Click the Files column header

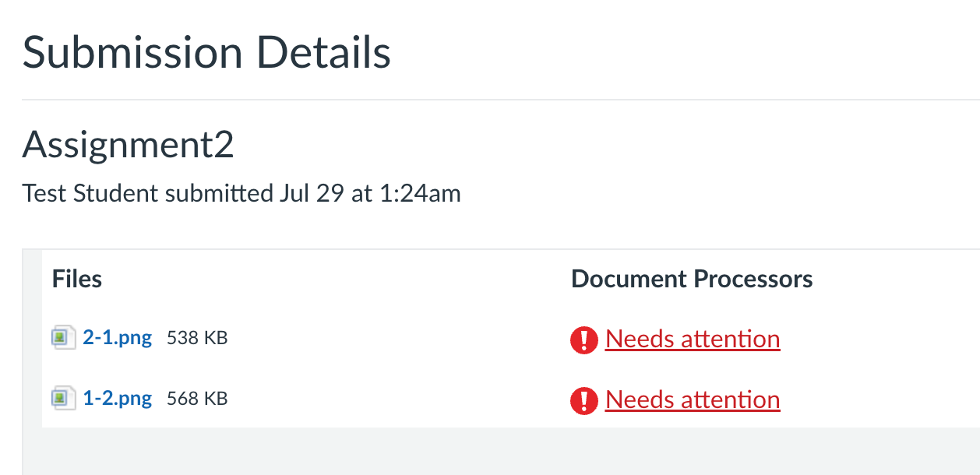tap(77, 279)
